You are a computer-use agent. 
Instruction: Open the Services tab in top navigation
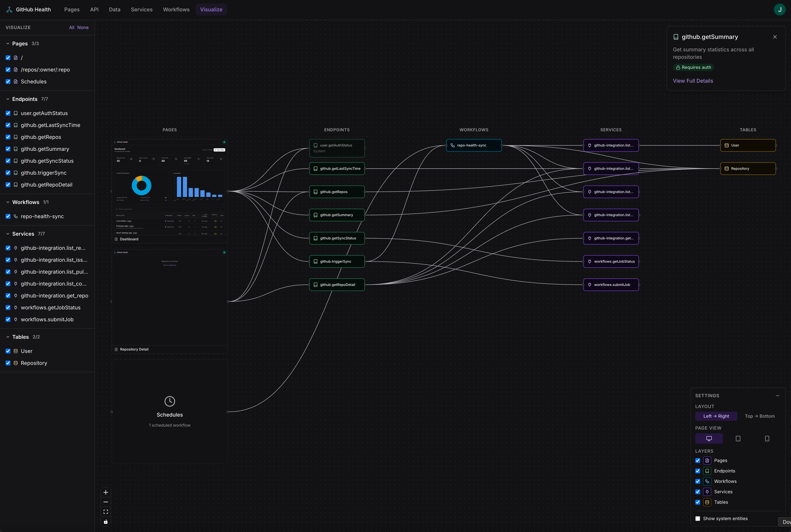(x=142, y=9)
